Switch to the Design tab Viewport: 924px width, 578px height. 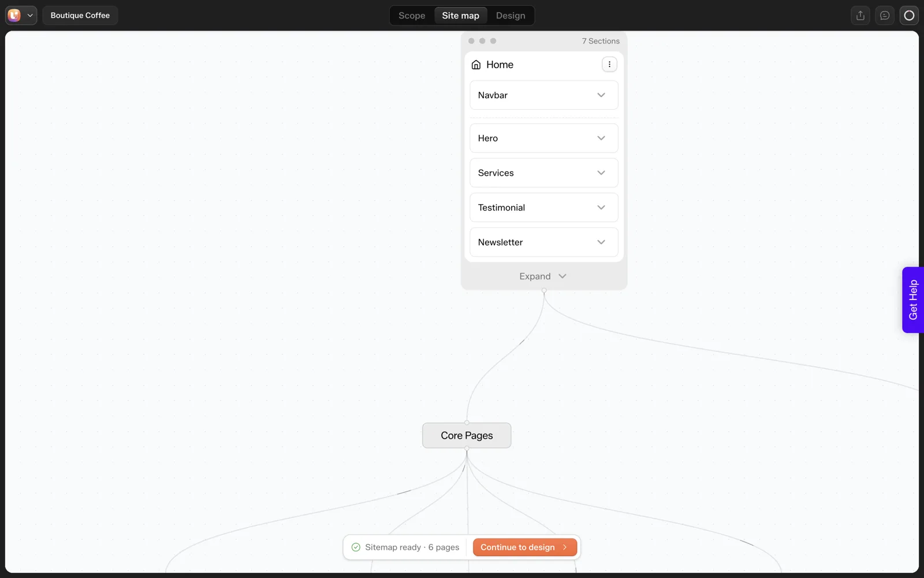(x=511, y=16)
